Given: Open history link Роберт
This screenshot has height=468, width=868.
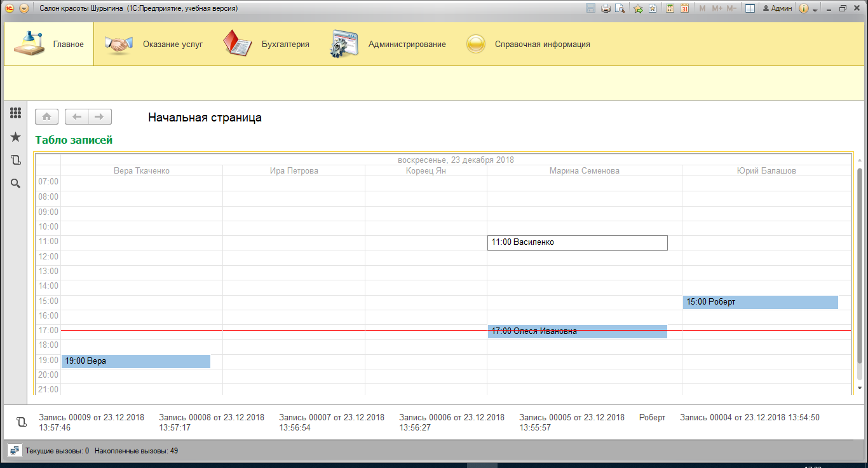Looking at the screenshot, I should (652, 418).
